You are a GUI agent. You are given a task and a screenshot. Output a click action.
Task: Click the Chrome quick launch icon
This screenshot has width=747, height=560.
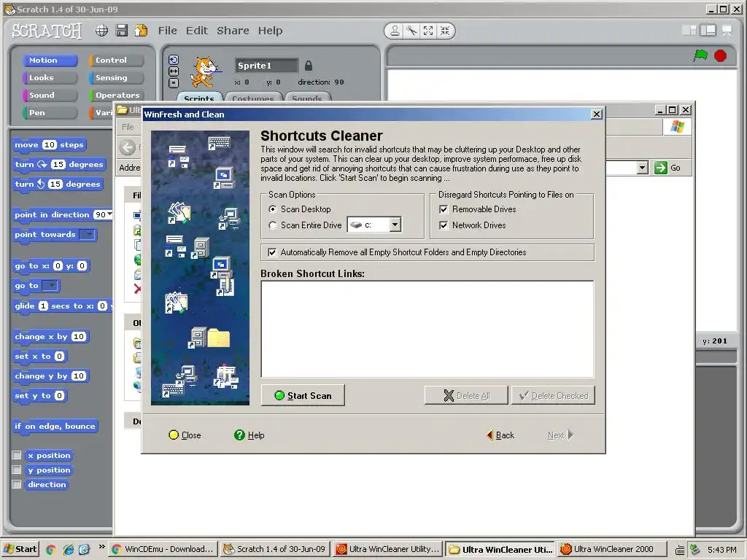[51, 550]
